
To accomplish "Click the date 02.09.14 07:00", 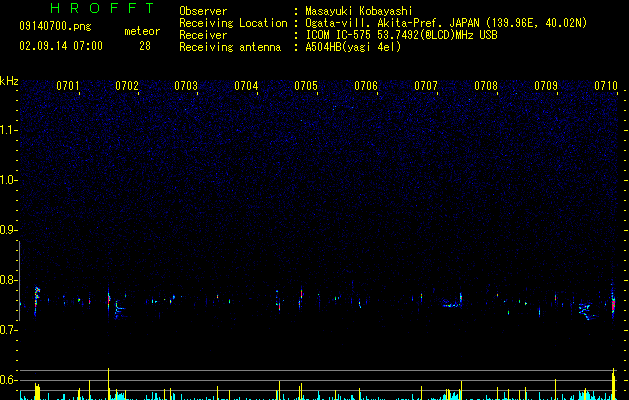I will [61, 46].
